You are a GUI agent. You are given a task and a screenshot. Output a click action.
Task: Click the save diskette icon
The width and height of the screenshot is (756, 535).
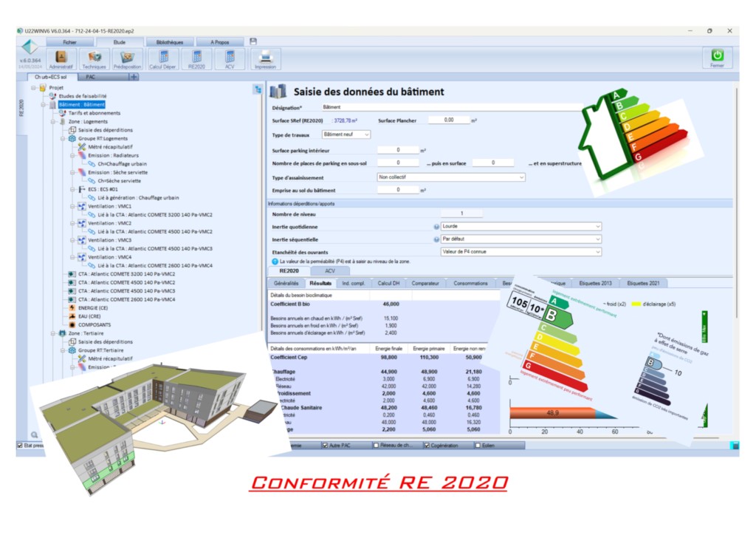(254, 41)
